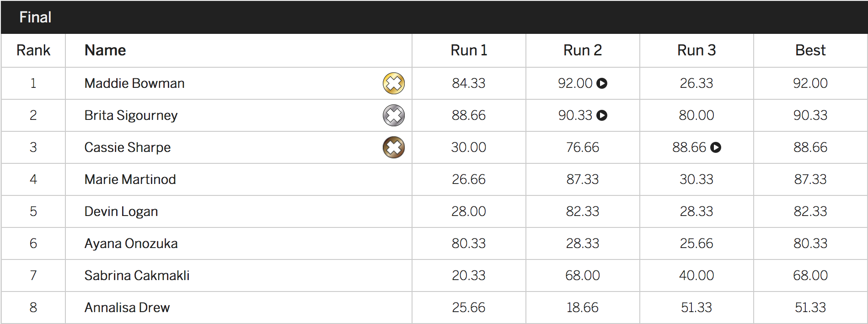Image resolution: width=868 pixels, height=324 pixels.
Task: Click Maddie Bowman's gold medal icon
Action: 393,83
